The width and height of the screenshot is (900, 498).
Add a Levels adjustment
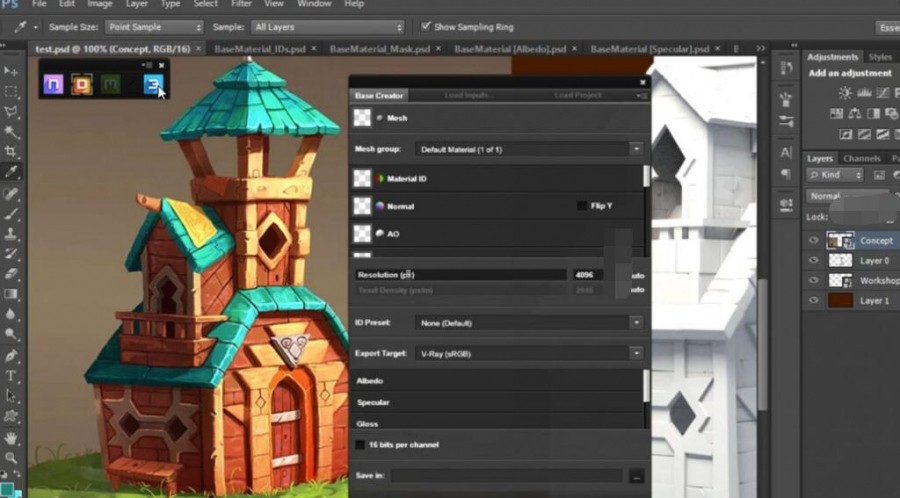(x=864, y=92)
